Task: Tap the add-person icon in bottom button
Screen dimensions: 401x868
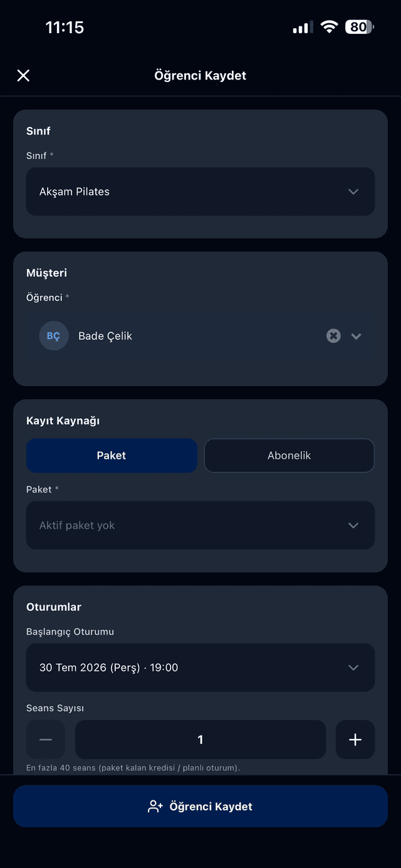Action: click(155, 807)
